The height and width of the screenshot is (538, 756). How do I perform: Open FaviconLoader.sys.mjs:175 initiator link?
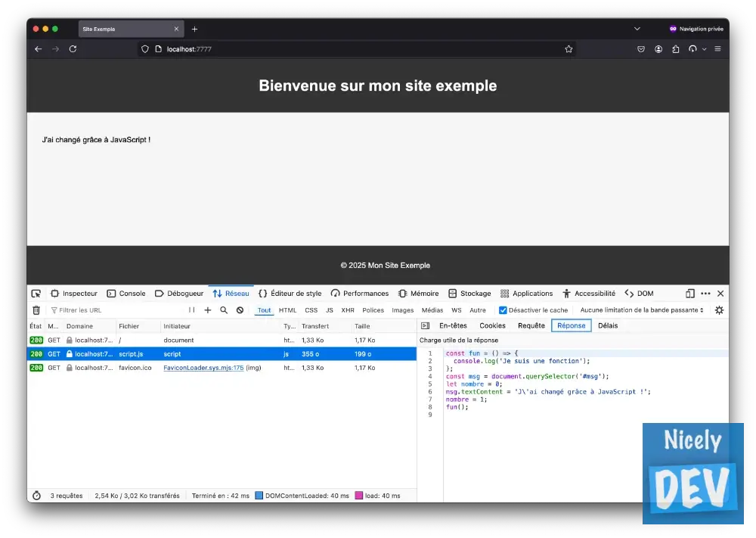coord(203,368)
